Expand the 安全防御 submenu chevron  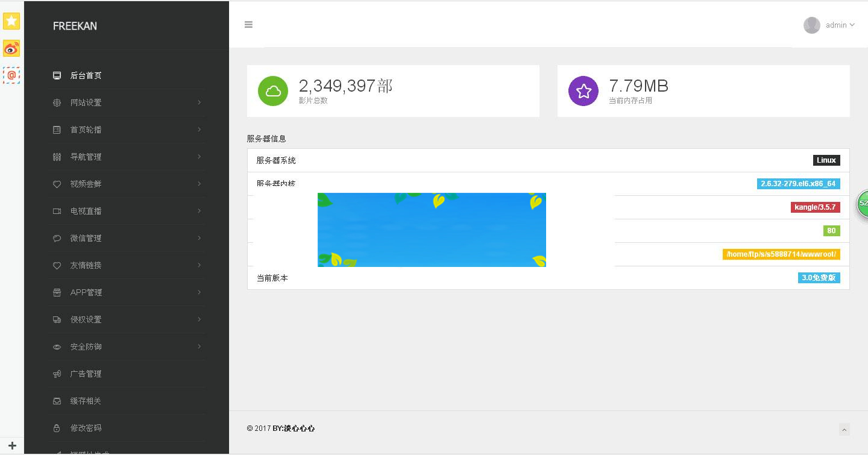[x=199, y=347]
